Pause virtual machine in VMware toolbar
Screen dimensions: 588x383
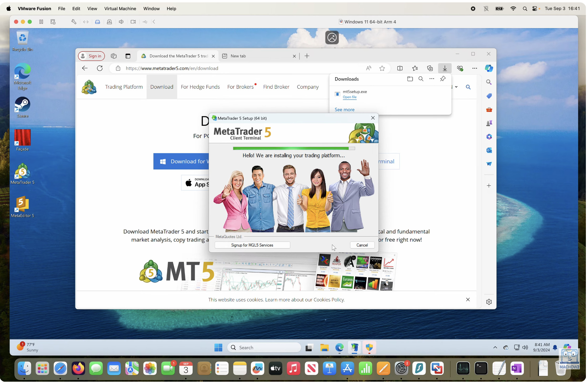41,22
